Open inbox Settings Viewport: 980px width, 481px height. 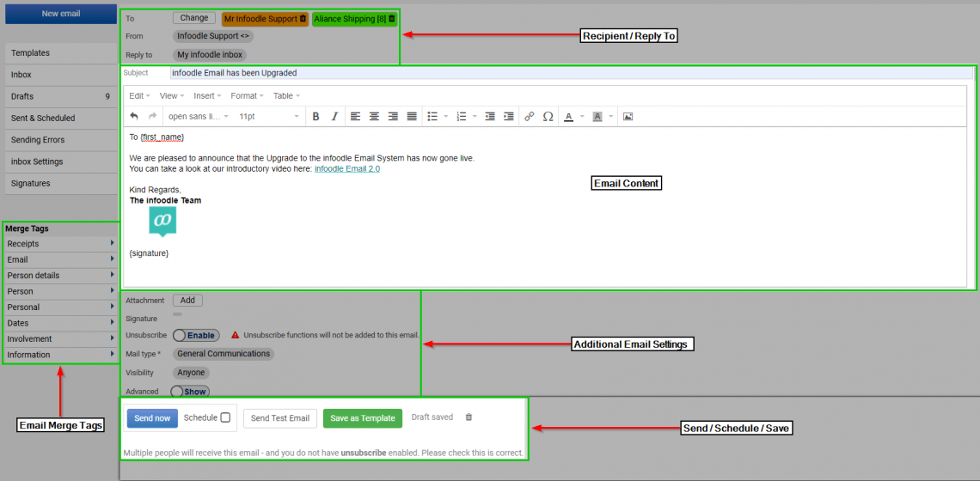pyautogui.click(x=61, y=161)
